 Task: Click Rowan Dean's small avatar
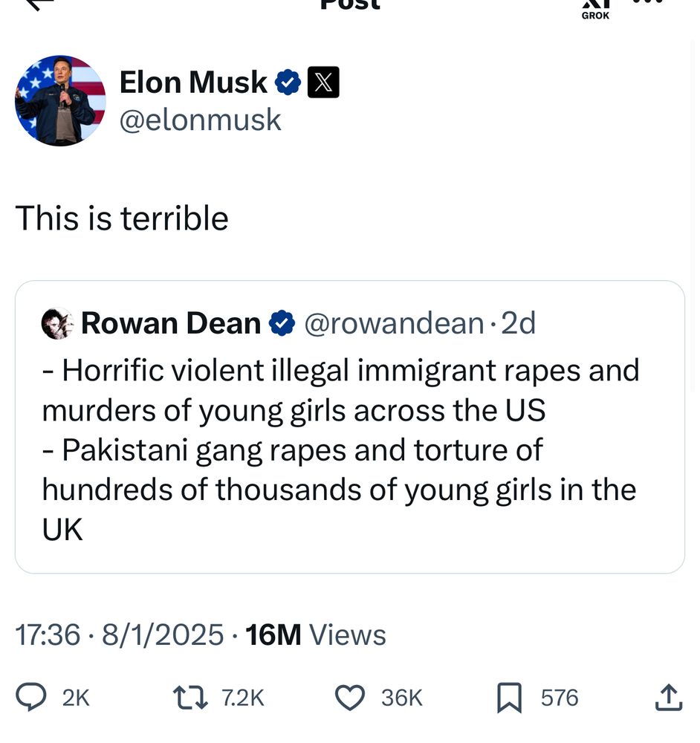point(57,324)
